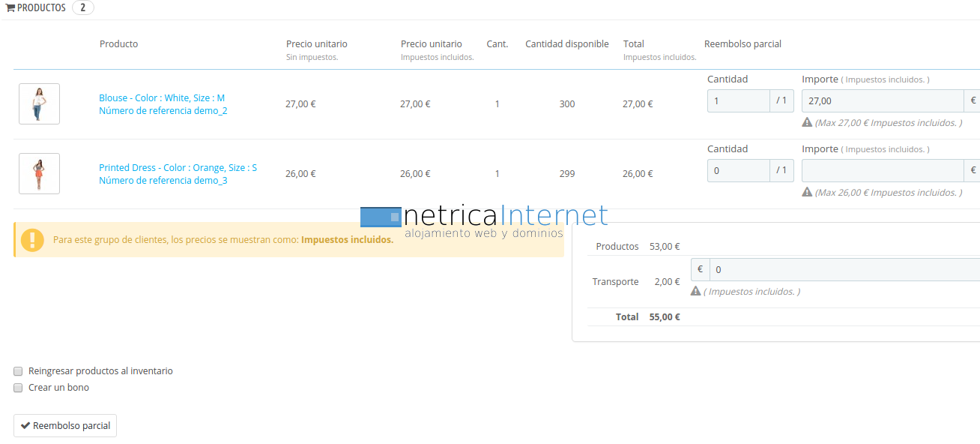Tick the Crear un bono checkbox
The image size is (980, 444).
click(18, 388)
